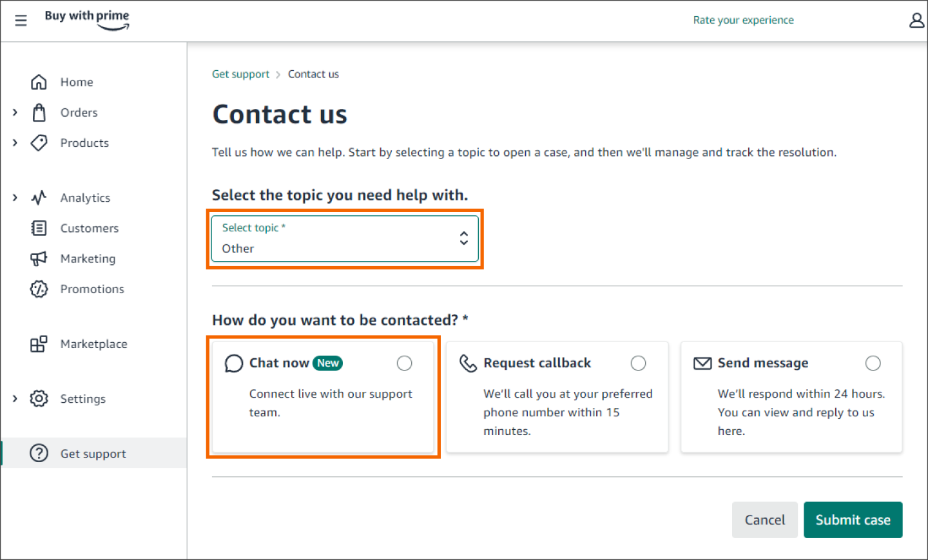Click the Get support breadcrumb link
This screenshot has height=560, width=928.
coord(240,74)
